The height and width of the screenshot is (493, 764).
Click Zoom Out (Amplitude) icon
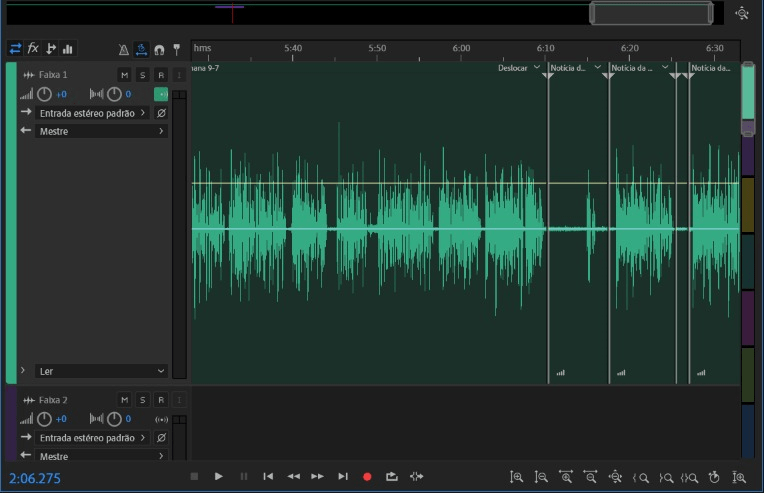(541, 477)
